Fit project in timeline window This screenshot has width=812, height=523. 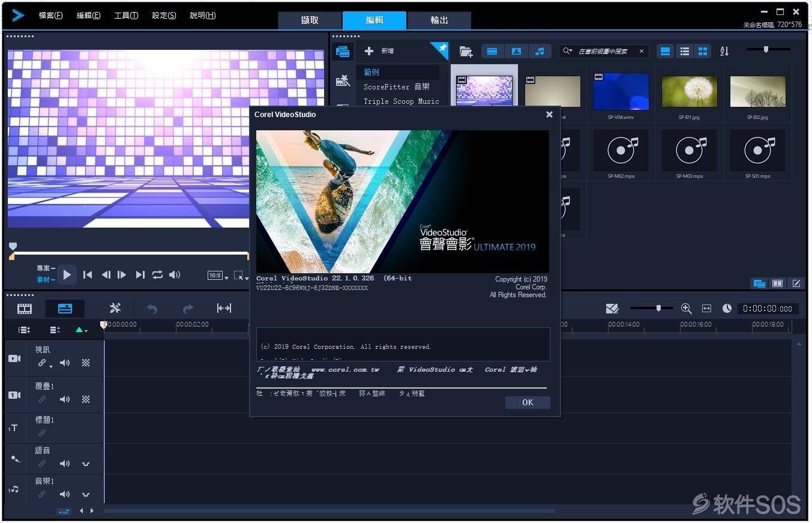706,308
